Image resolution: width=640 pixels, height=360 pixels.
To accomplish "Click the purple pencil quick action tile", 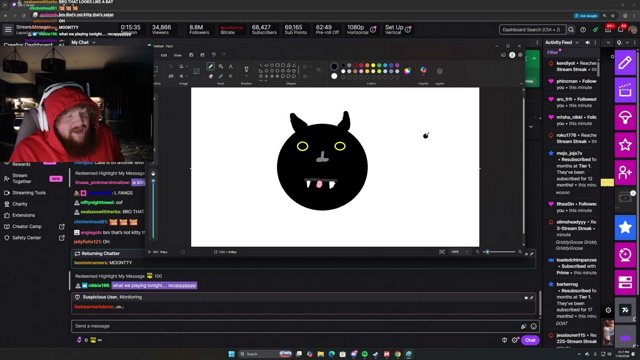I will [625, 63].
